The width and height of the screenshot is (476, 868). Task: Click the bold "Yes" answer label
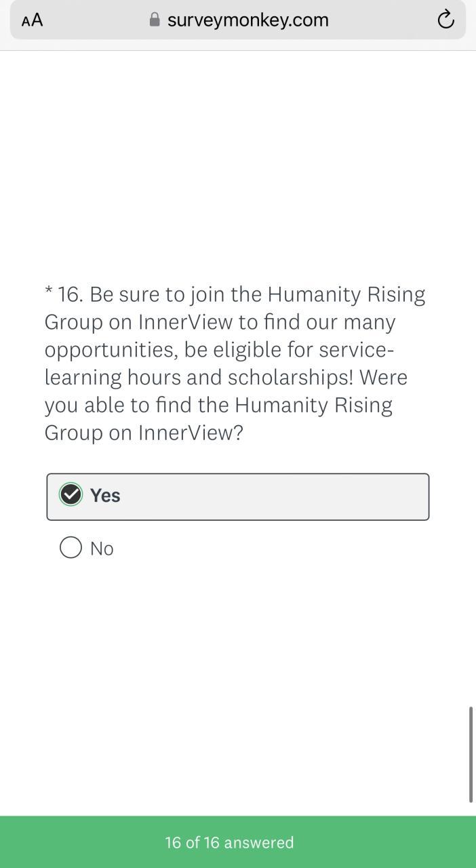click(x=105, y=496)
